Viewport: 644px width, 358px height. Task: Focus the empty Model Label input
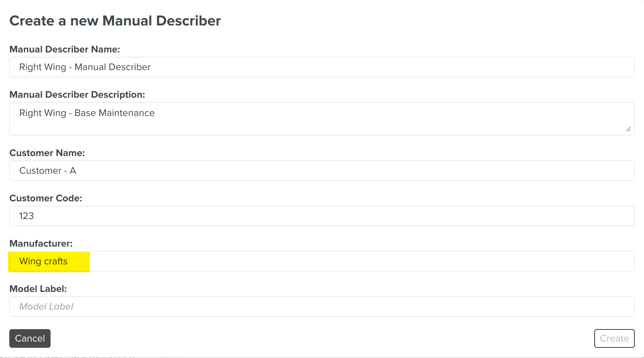point(322,307)
